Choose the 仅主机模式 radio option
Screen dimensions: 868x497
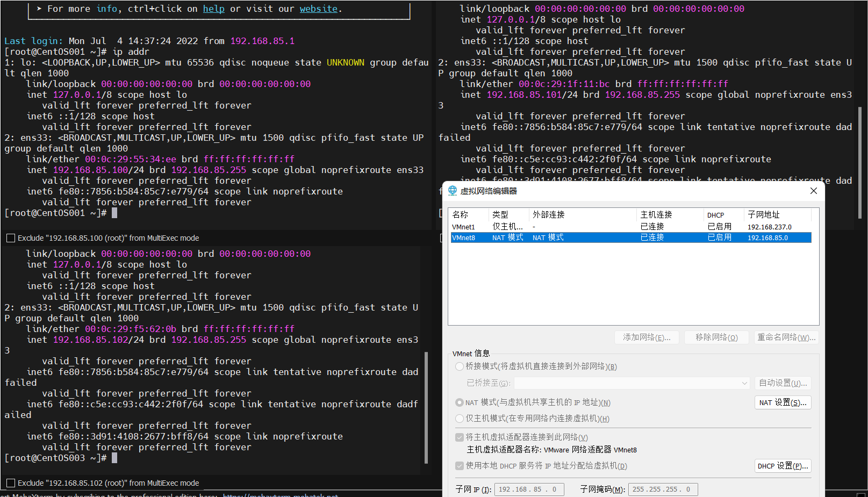tap(460, 419)
